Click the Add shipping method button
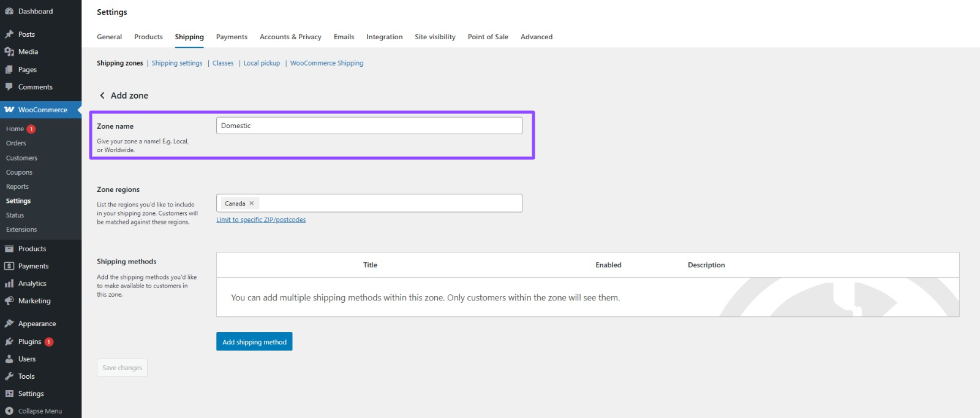The width and height of the screenshot is (980, 418). click(254, 341)
